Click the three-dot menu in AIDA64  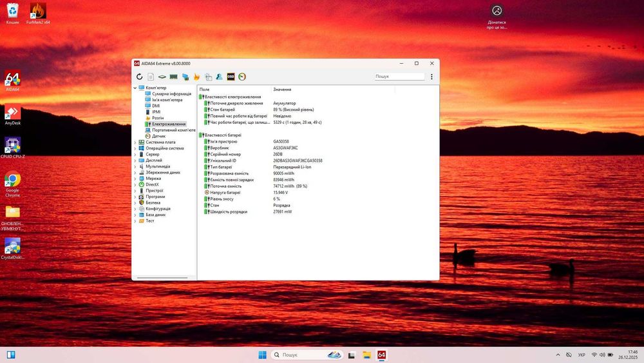click(431, 77)
